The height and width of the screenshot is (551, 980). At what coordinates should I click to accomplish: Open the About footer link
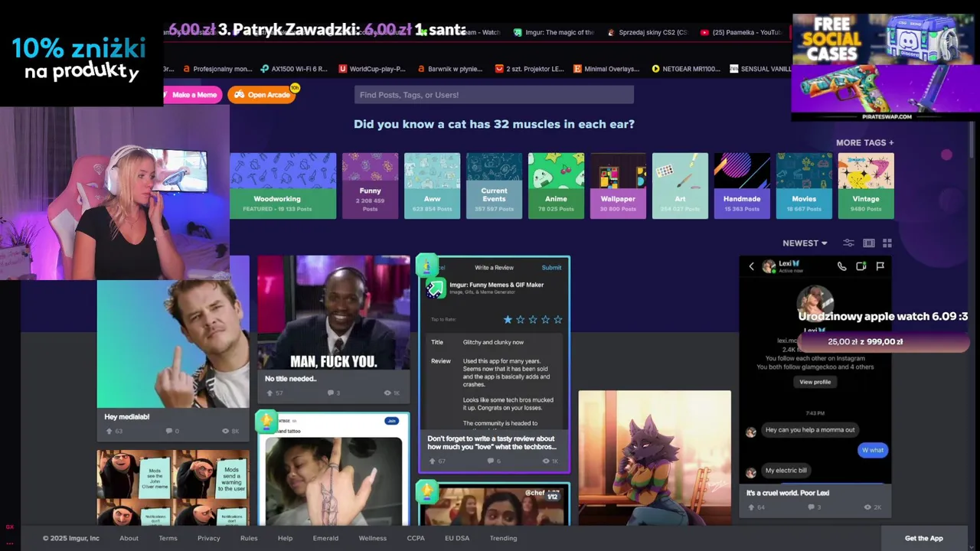(x=129, y=538)
